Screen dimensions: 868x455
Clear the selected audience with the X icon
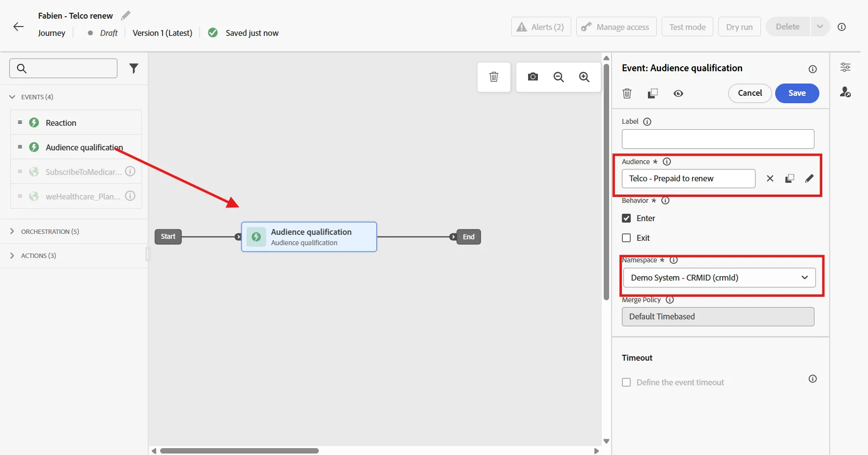[x=770, y=178]
